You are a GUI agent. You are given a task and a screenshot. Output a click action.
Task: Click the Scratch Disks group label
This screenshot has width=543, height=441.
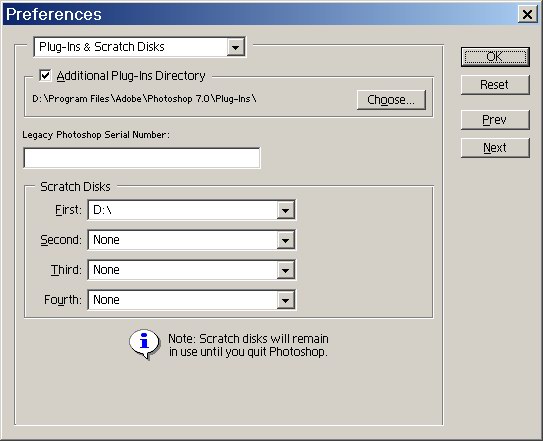click(75, 187)
